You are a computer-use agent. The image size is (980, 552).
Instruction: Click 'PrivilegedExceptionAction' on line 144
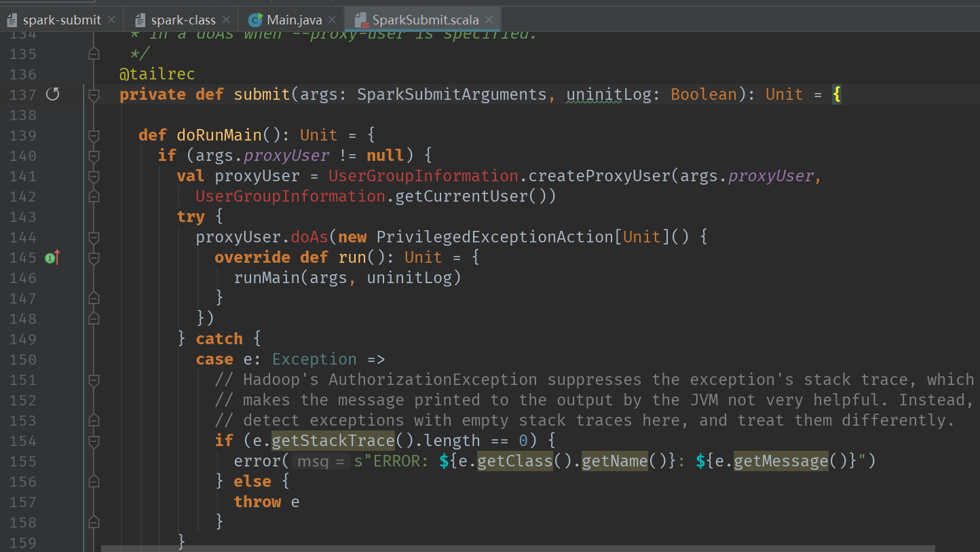click(x=495, y=237)
